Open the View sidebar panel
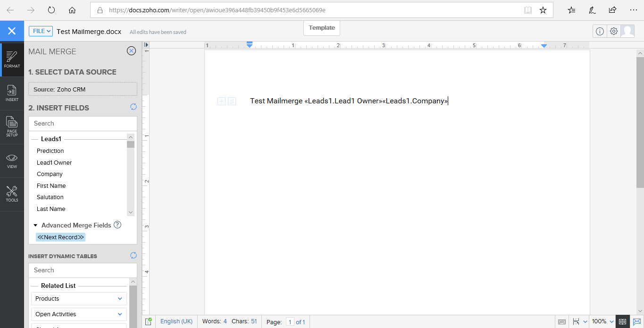This screenshot has height=328, width=644. coord(12,160)
